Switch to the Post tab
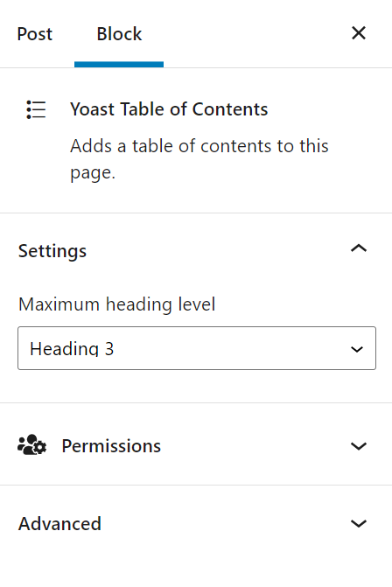Image resolution: width=392 pixels, height=587 pixels. tap(35, 34)
